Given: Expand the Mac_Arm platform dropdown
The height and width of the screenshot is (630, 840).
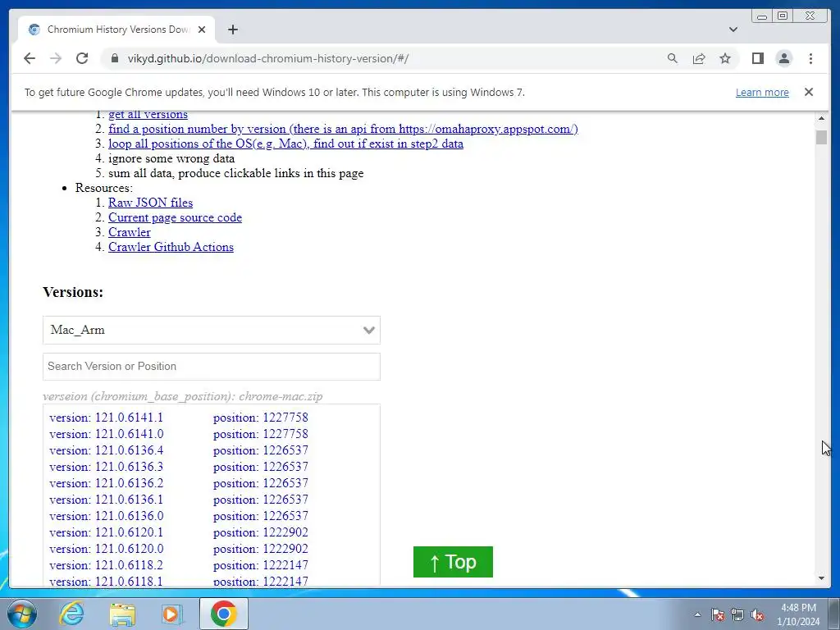Looking at the screenshot, I should point(212,330).
